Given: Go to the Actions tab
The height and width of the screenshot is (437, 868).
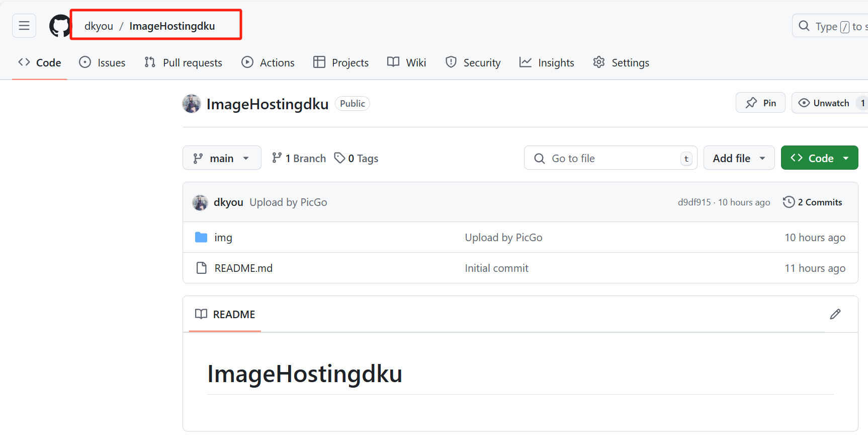Looking at the screenshot, I should pyautogui.click(x=268, y=62).
